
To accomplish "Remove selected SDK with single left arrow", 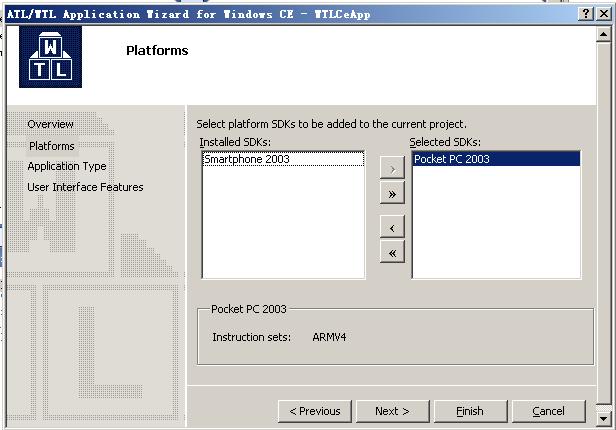I will 392,228.
